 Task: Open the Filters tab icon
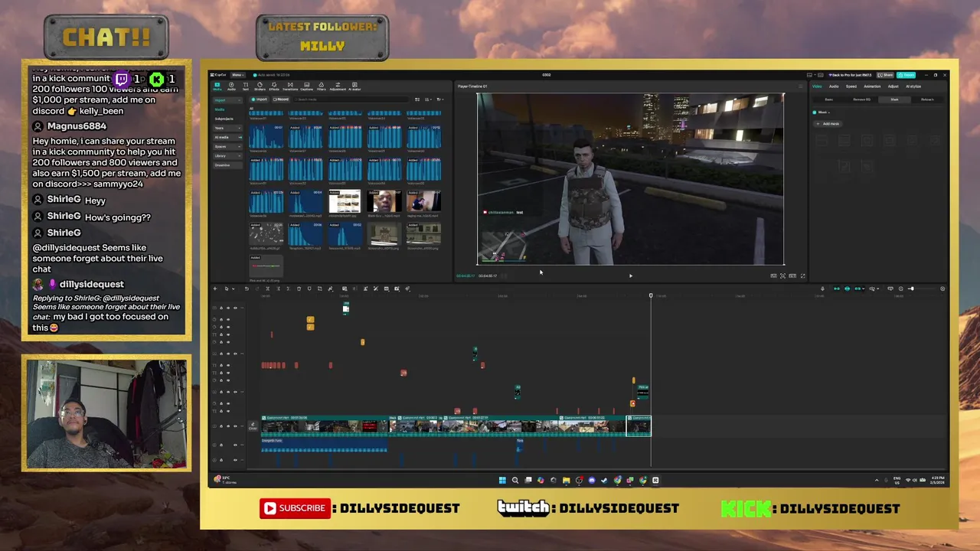tap(322, 85)
